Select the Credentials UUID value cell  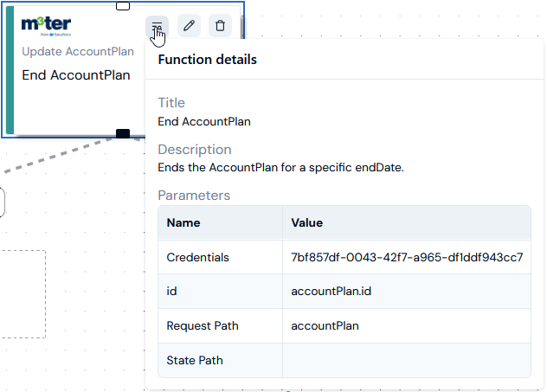coord(407,257)
